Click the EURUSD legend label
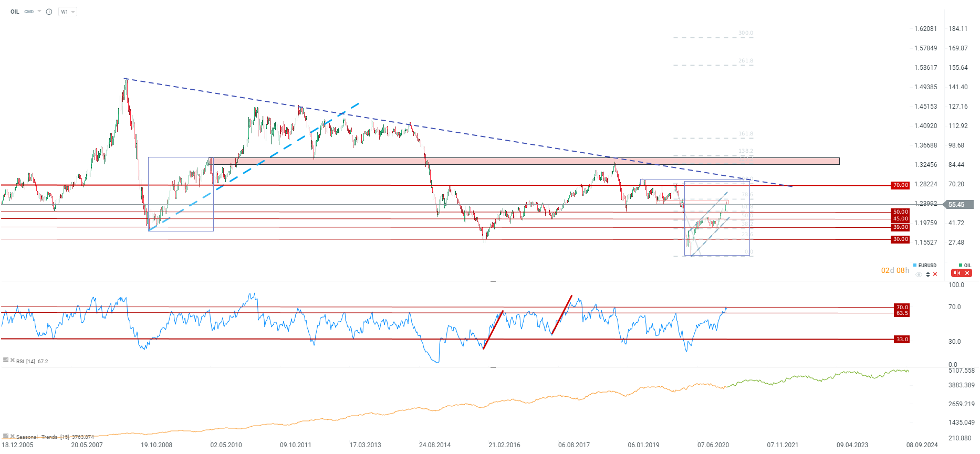 pos(927,266)
